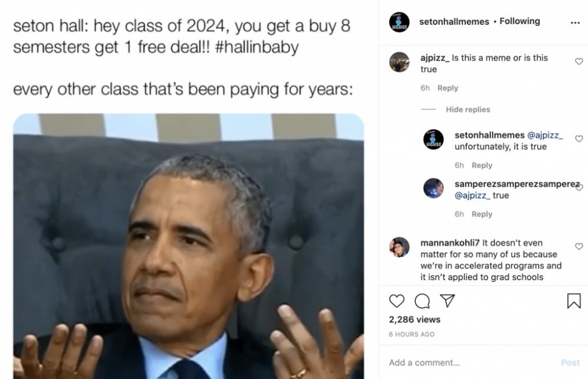Open mannankohli7 profile picture
588x379 pixels.
(x=399, y=247)
